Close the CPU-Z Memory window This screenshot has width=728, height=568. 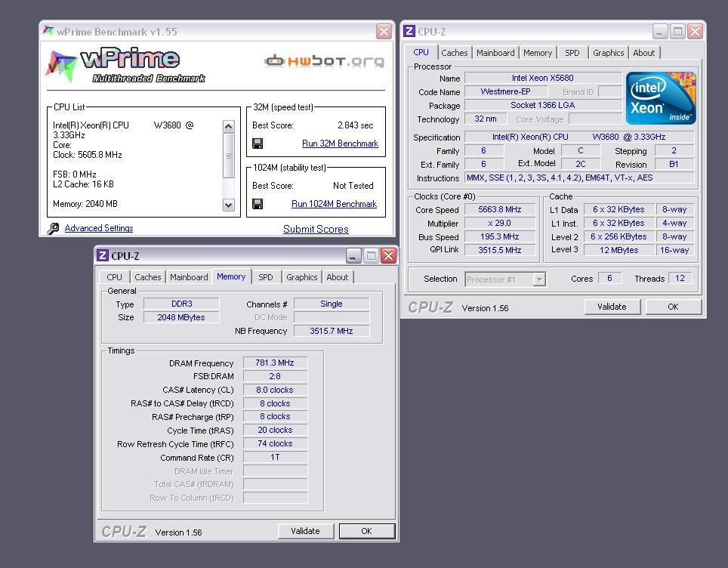point(389,255)
